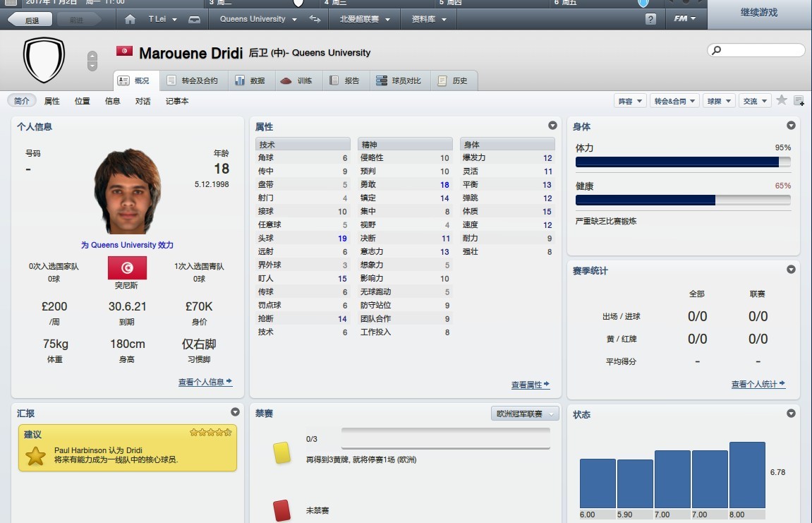Follow the 查看个人统计 link
Screen dimensions: 812x523
(x=758, y=384)
